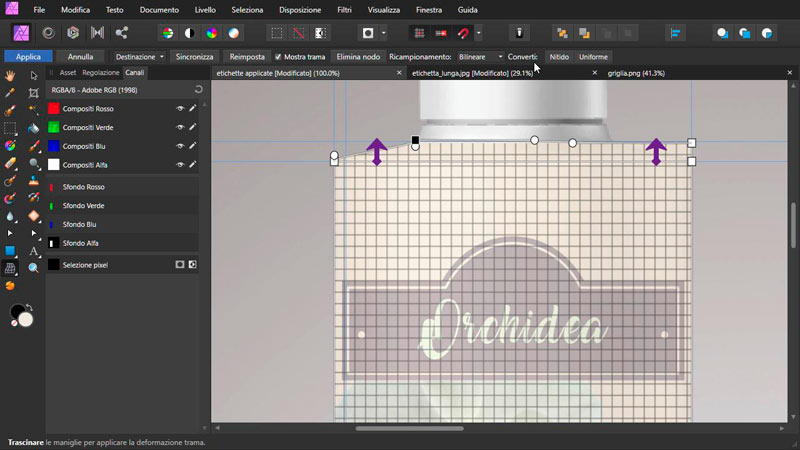Screen dimensions: 800x450
Task: Select the blue Rectangle shape tool
Action: 10,251
